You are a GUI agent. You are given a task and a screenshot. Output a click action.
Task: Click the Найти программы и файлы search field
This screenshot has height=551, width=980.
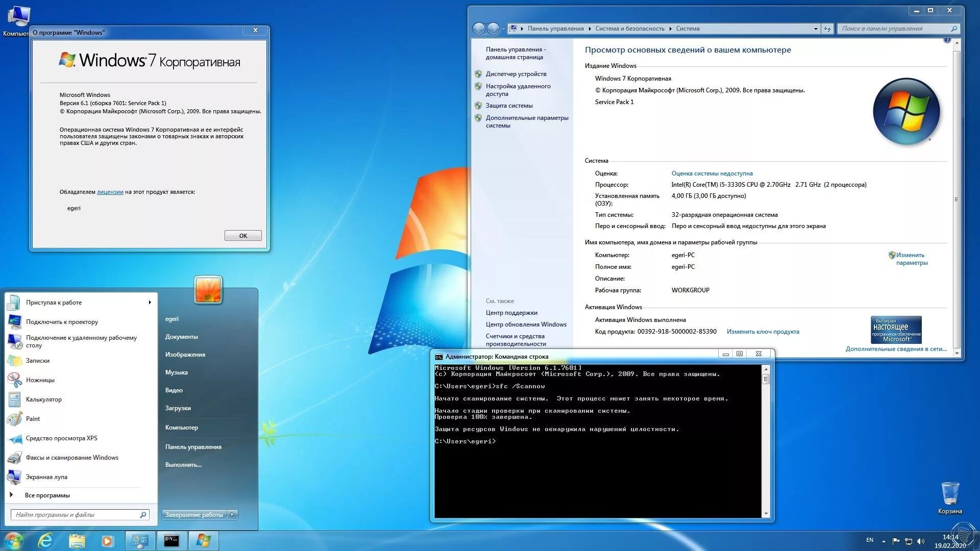77,515
